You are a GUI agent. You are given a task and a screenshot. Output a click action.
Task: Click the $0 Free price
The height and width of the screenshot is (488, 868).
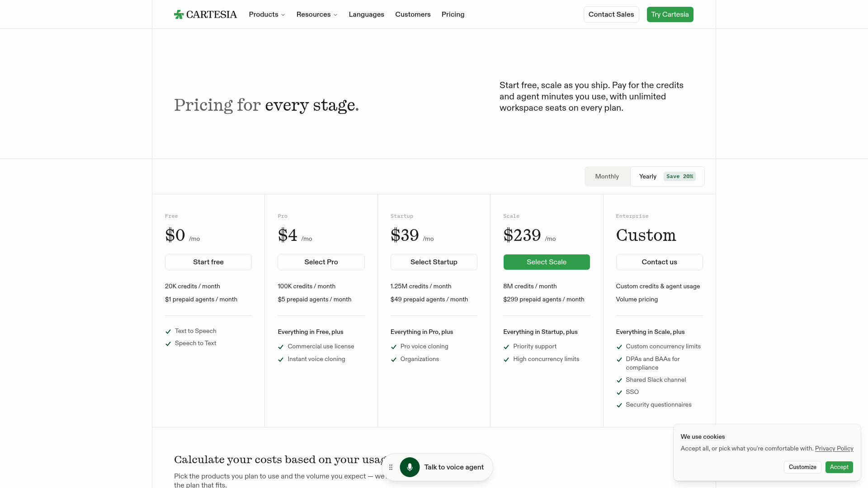tap(175, 235)
